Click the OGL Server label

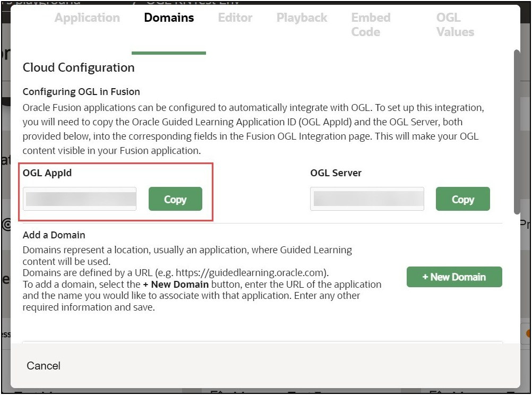(336, 173)
